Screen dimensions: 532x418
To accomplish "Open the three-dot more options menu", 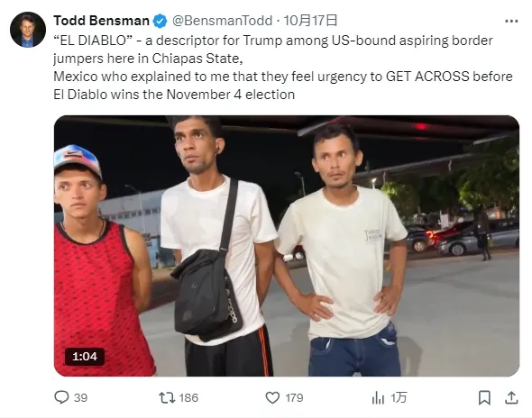I will click(x=511, y=21).
